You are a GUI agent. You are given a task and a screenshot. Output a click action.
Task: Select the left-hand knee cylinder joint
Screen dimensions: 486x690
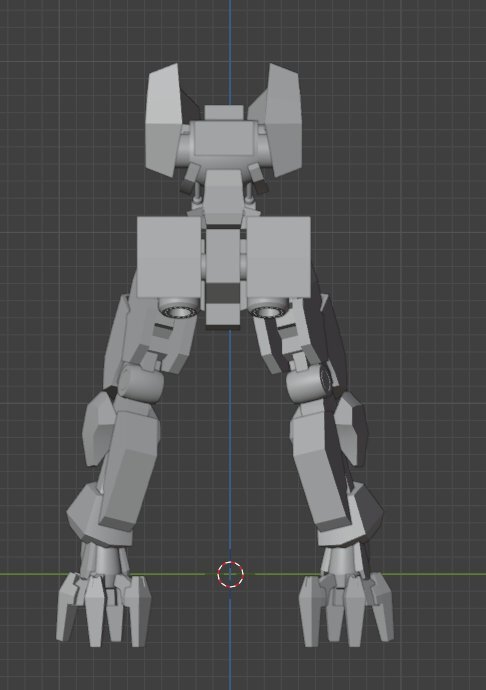click(141, 383)
